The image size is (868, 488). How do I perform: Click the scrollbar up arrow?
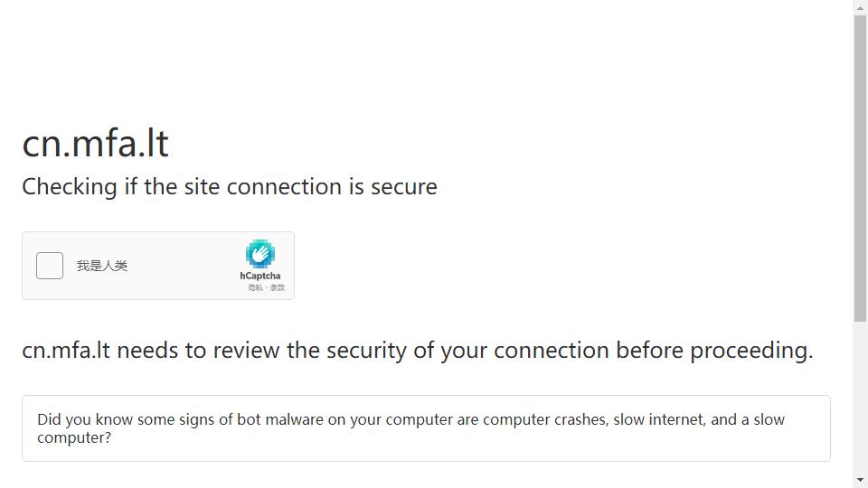point(860,7)
